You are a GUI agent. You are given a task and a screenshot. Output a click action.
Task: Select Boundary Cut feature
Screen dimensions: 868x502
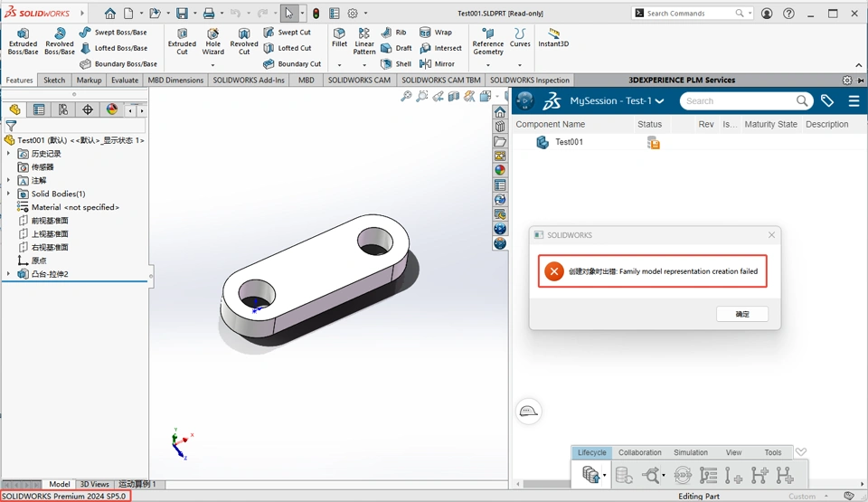[292, 63]
